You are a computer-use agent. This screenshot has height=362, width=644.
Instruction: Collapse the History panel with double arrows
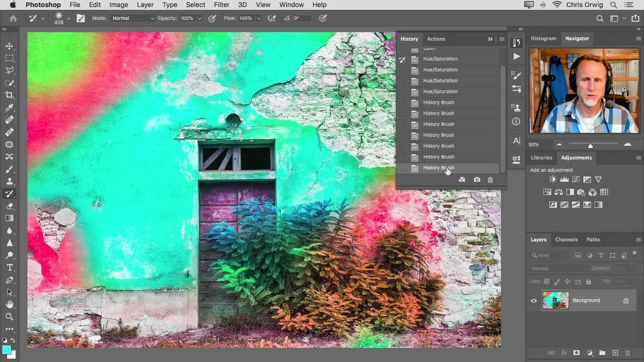point(490,39)
